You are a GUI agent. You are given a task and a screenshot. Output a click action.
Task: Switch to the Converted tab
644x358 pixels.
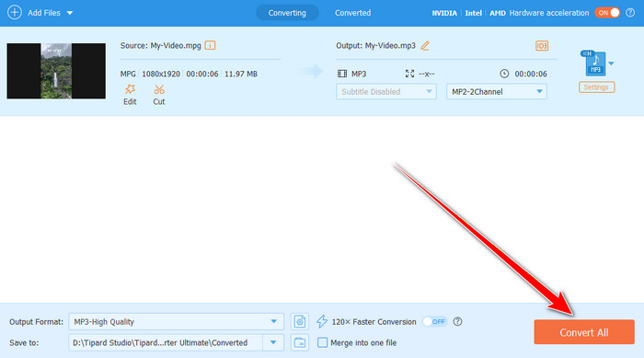(352, 13)
